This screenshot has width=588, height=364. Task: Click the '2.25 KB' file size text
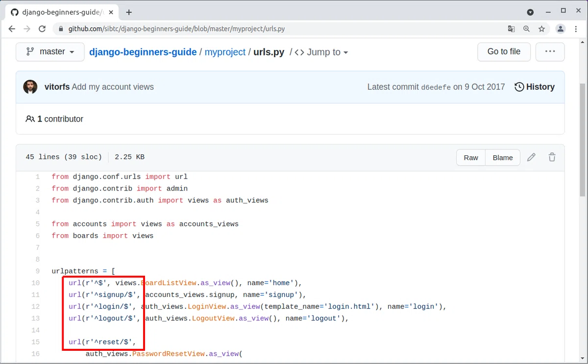129,157
